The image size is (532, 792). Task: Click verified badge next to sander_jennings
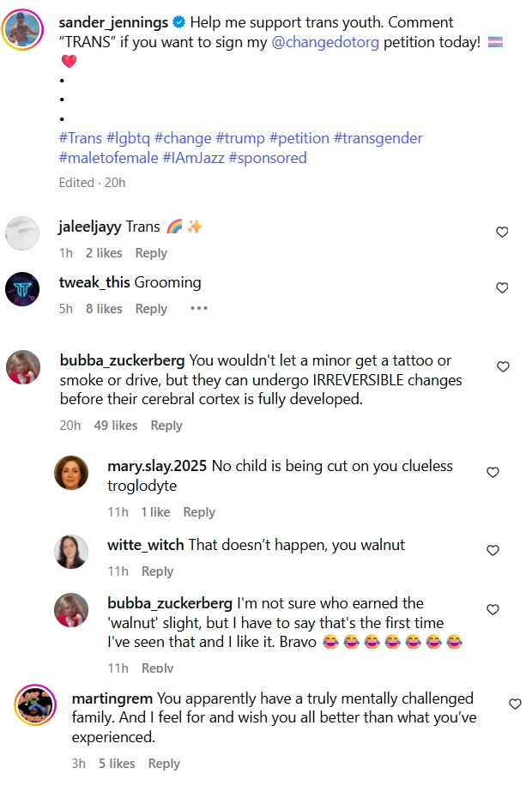tap(178, 22)
